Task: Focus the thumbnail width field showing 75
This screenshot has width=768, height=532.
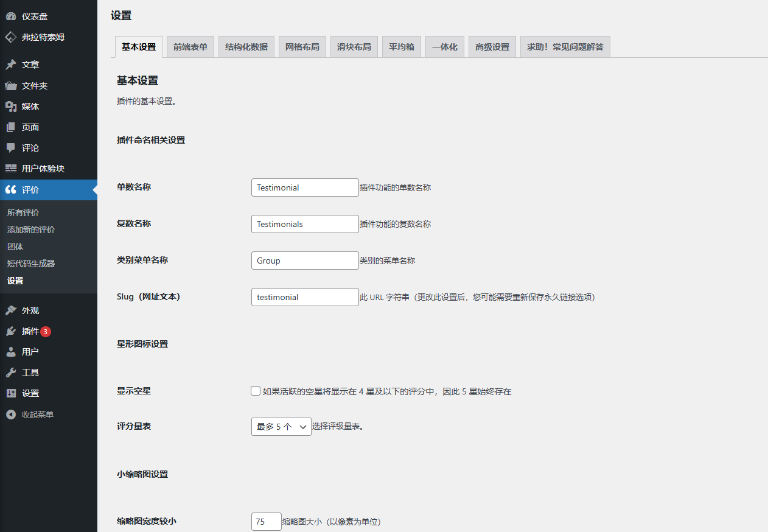Action: (x=266, y=522)
